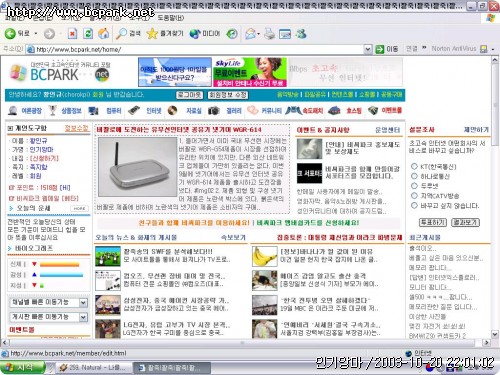Select the third poll radio option

[x=414, y=186]
